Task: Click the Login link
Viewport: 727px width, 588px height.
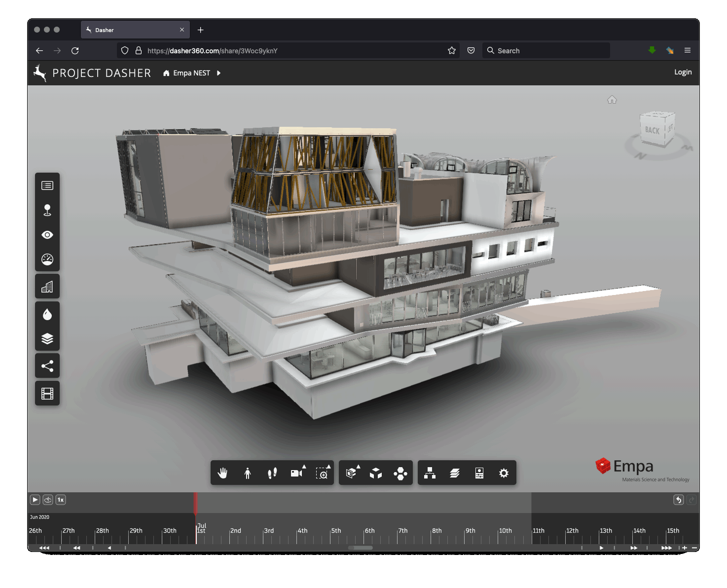Action: coord(683,72)
